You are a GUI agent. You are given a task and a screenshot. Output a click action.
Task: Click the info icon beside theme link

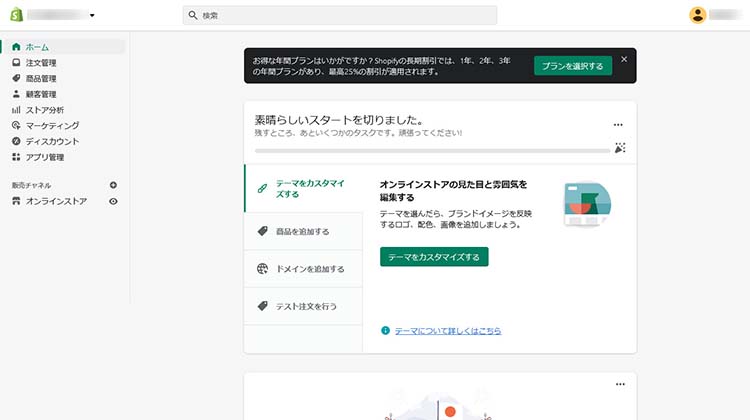(x=385, y=331)
